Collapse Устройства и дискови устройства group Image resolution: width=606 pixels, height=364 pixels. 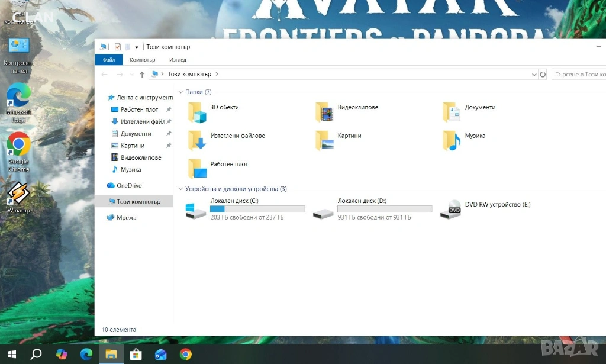click(x=180, y=189)
